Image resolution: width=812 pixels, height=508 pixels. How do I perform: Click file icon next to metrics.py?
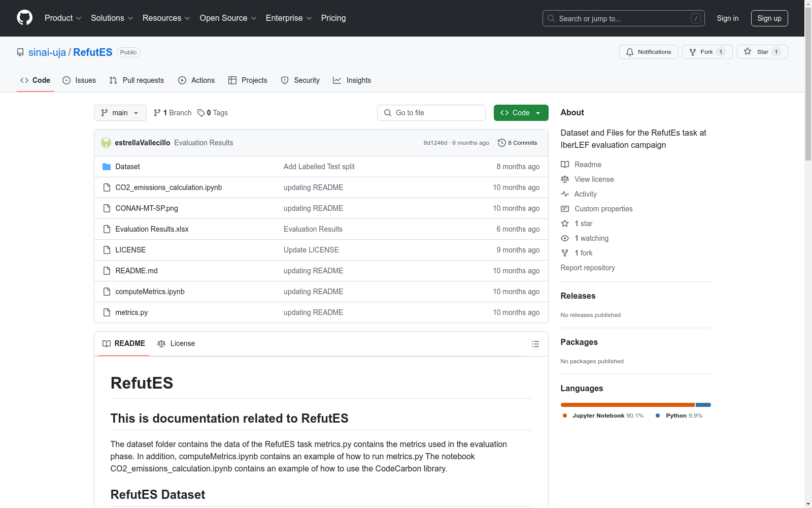107,312
